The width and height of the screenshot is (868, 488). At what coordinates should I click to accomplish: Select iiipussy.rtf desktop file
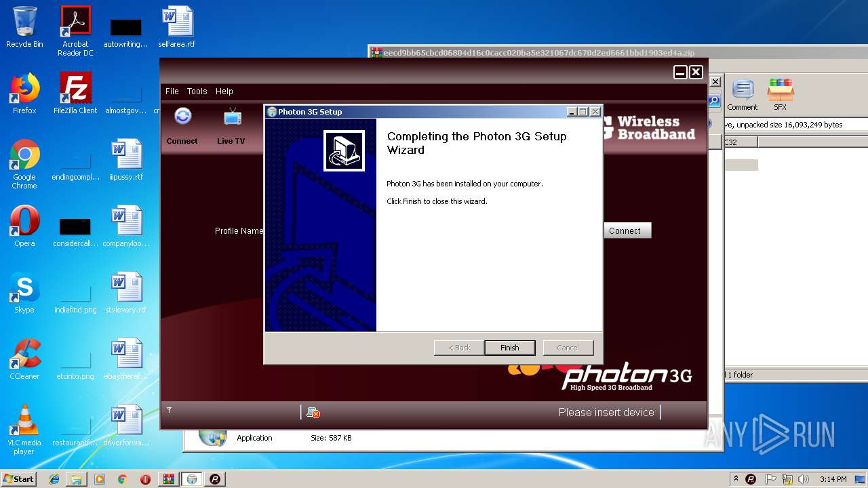[126, 160]
